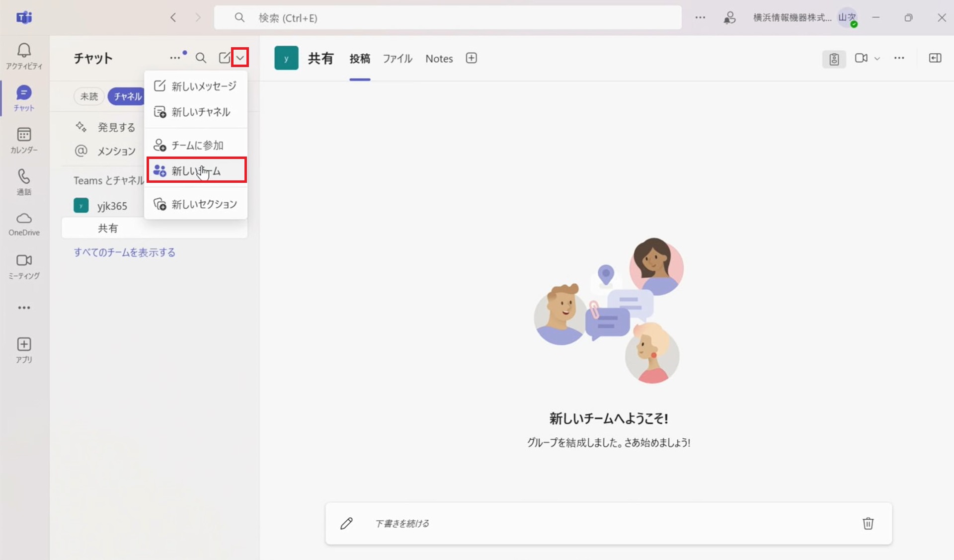The width and height of the screenshot is (954, 560).
Task: Toggle the チャネル filter chip
Action: (x=127, y=96)
